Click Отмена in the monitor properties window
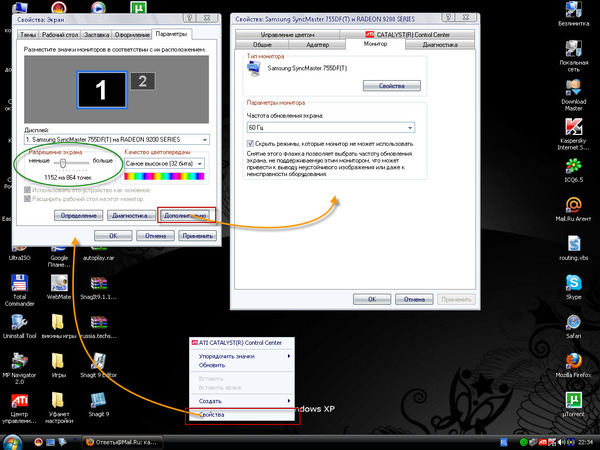Viewport: 600px width, 450px height. [x=414, y=299]
